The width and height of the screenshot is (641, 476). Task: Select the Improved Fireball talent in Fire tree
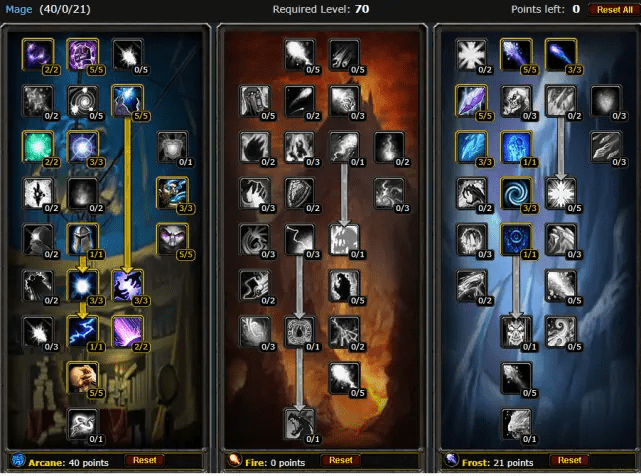[x=299, y=54]
